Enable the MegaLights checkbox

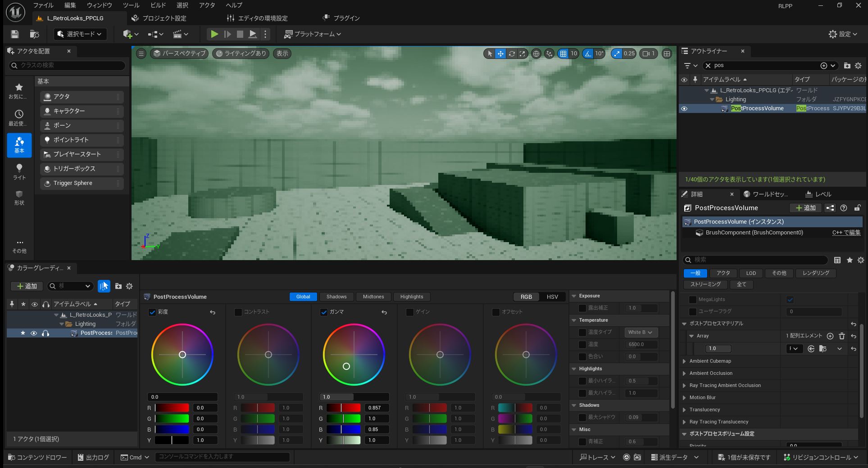(692, 299)
